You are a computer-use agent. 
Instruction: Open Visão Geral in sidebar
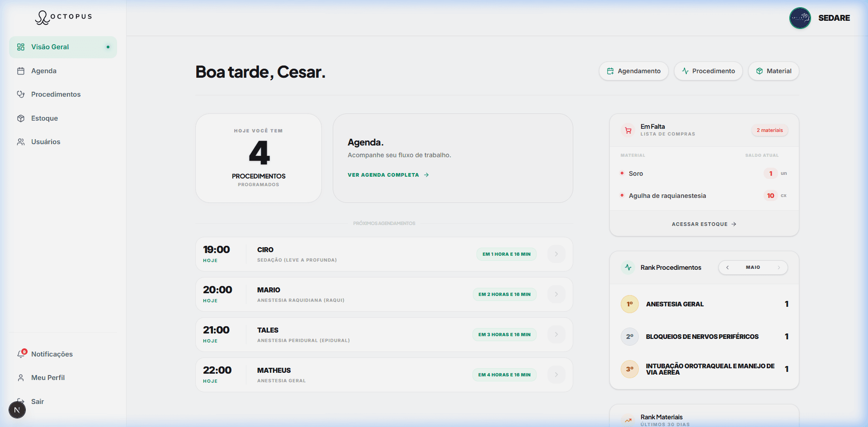click(x=63, y=47)
